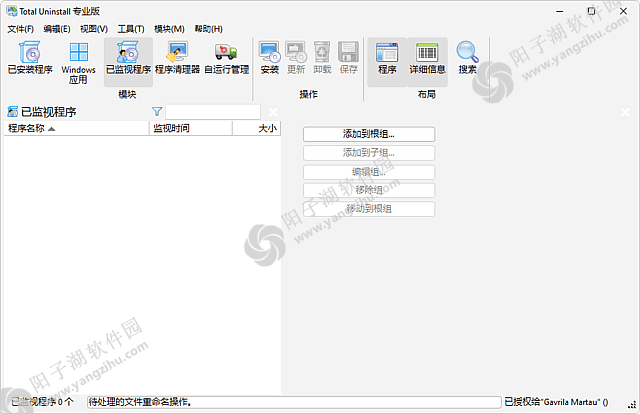Click the 添加到根组... button

pos(369,134)
